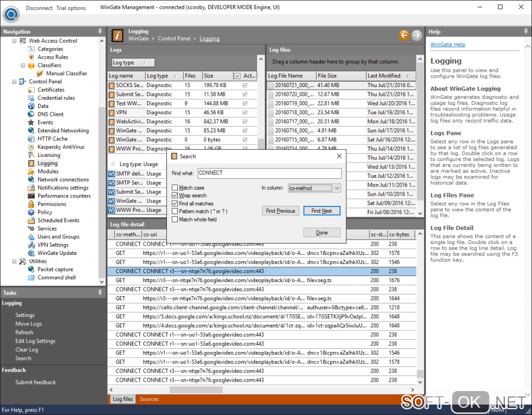Image resolution: width=532 pixels, height=415 pixels.
Task: Toggle active checkbox for Test WW... log
Action: (x=245, y=103)
